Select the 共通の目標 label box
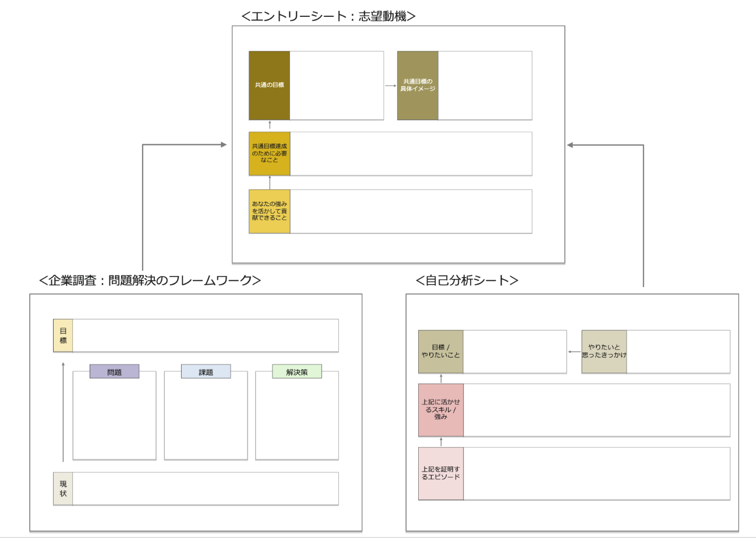 pos(269,86)
